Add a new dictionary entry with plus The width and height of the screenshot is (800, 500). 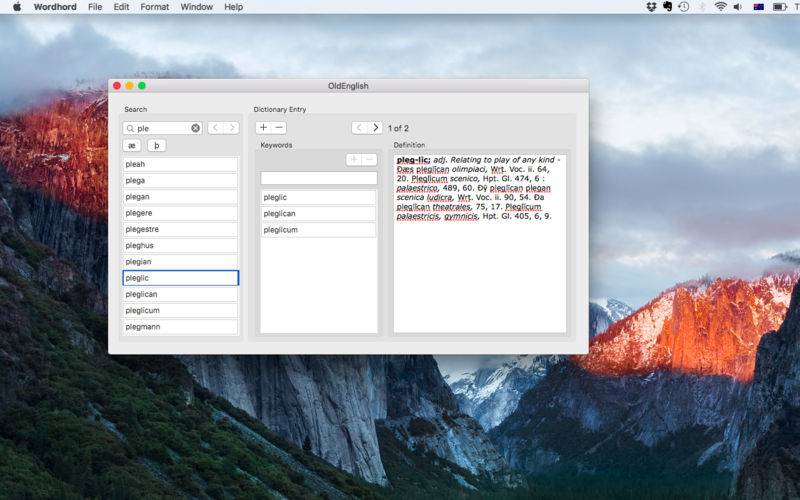click(x=263, y=128)
